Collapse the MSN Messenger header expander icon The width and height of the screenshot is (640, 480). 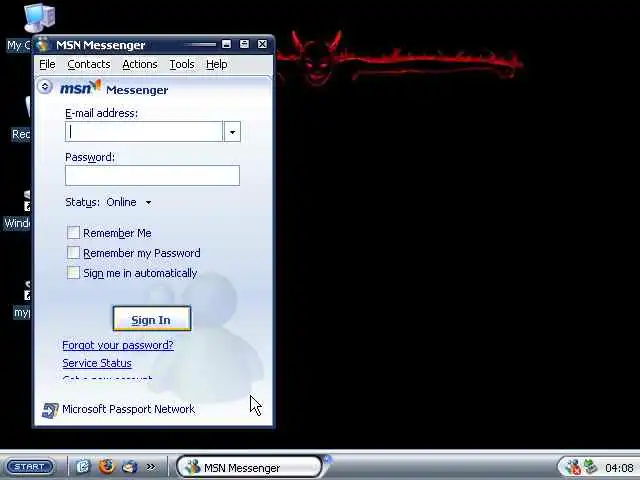pyautogui.click(x=44, y=87)
